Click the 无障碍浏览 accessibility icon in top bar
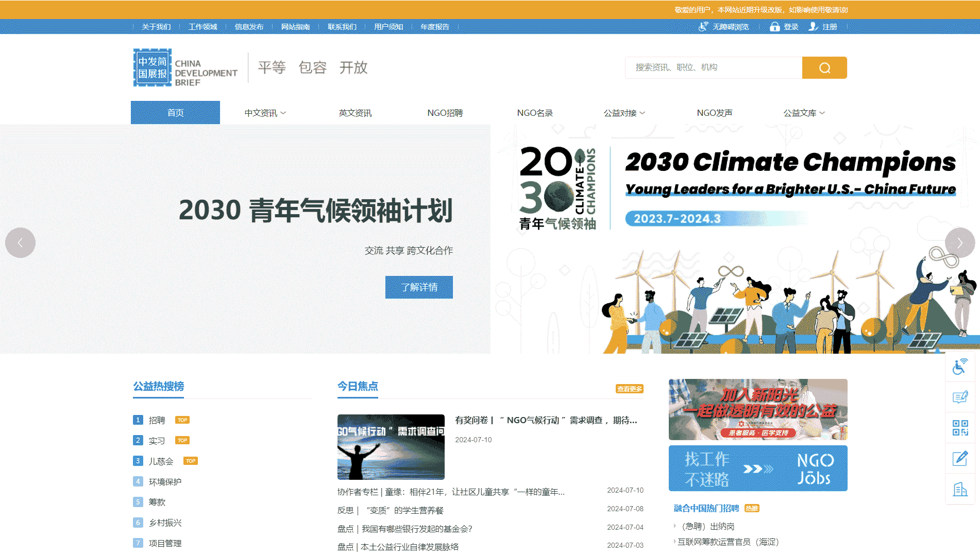The width and height of the screenshot is (980, 556). point(703,27)
